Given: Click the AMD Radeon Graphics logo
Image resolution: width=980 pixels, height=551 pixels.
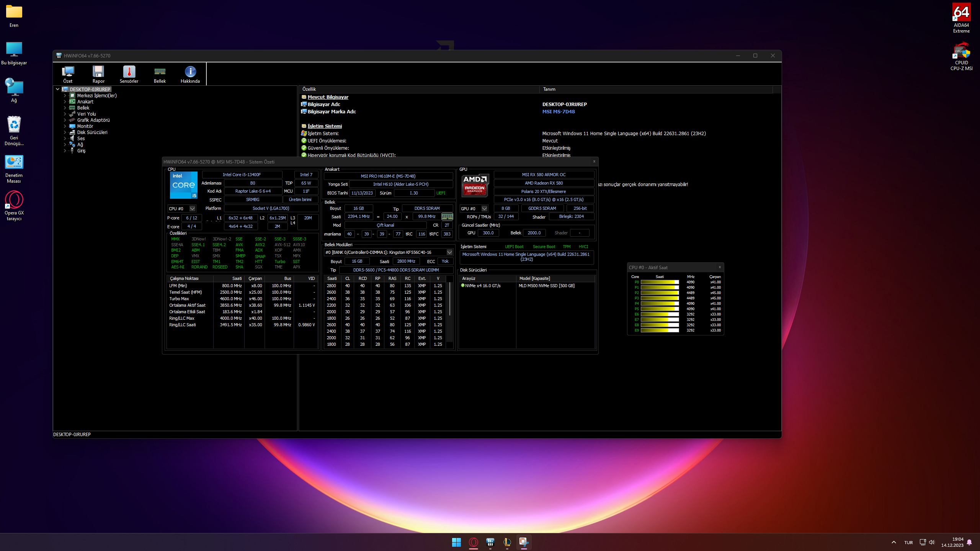Looking at the screenshot, I should click(475, 185).
